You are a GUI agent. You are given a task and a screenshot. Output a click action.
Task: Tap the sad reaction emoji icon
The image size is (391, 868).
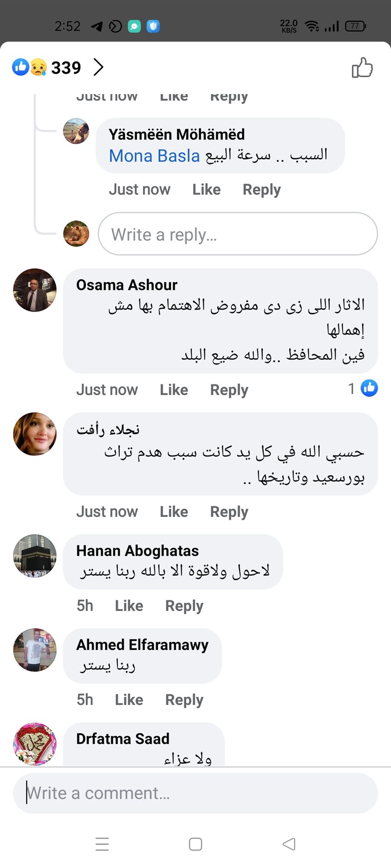coord(39,68)
